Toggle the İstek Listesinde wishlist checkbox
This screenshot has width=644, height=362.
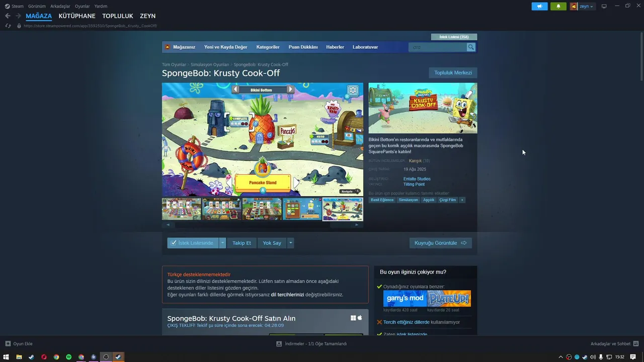coord(174,243)
